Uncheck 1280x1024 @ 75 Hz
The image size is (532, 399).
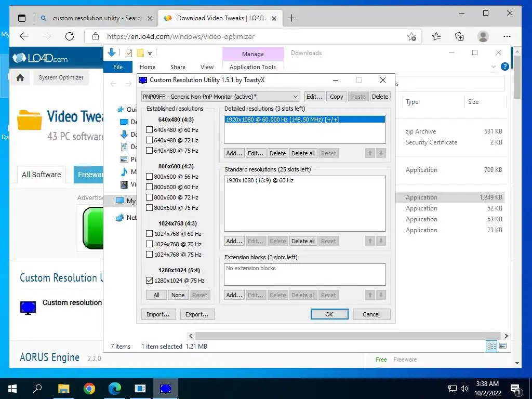pyautogui.click(x=149, y=281)
